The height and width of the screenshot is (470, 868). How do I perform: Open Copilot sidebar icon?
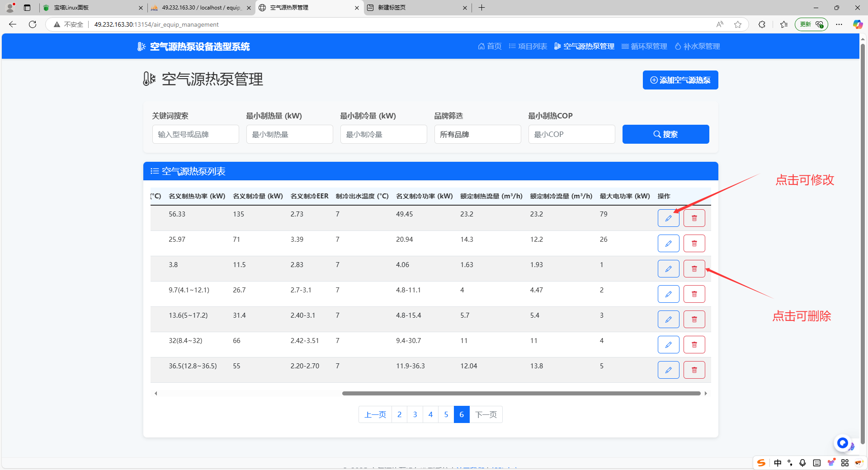pos(858,24)
